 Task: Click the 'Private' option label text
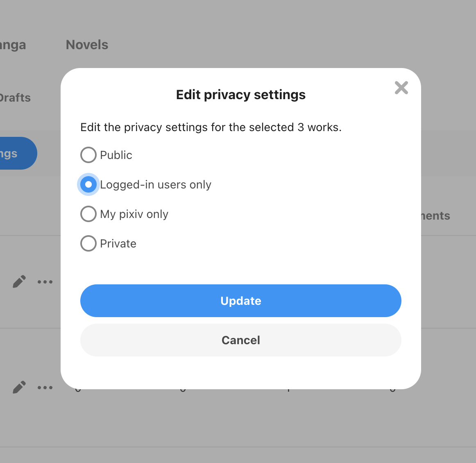[x=118, y=243]
